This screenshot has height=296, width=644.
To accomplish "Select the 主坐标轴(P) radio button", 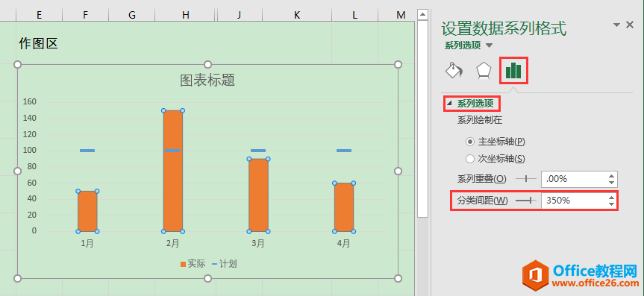I will 470,142.
